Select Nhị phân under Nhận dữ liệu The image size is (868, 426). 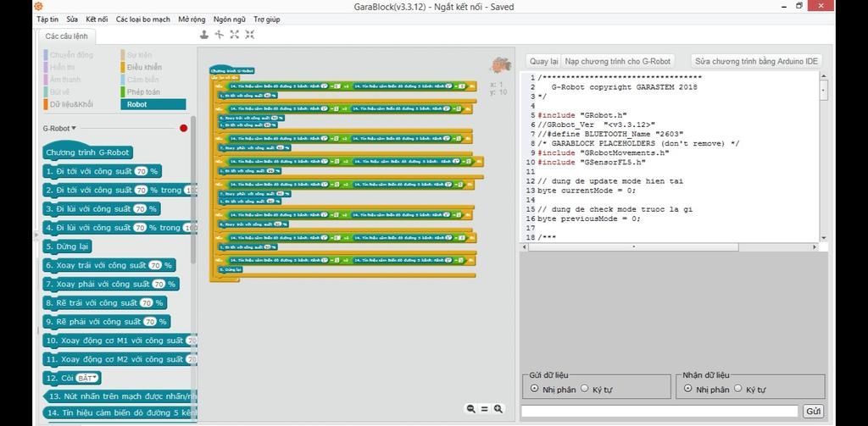687,389
